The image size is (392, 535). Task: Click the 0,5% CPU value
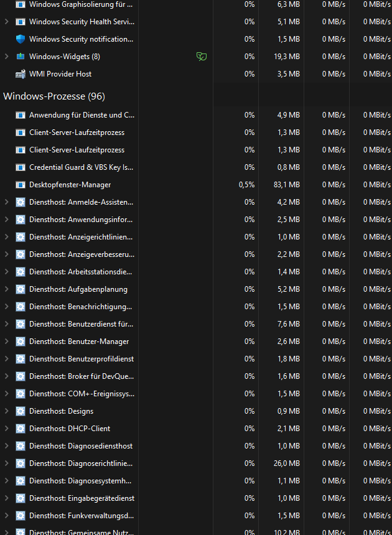point(246,185)
